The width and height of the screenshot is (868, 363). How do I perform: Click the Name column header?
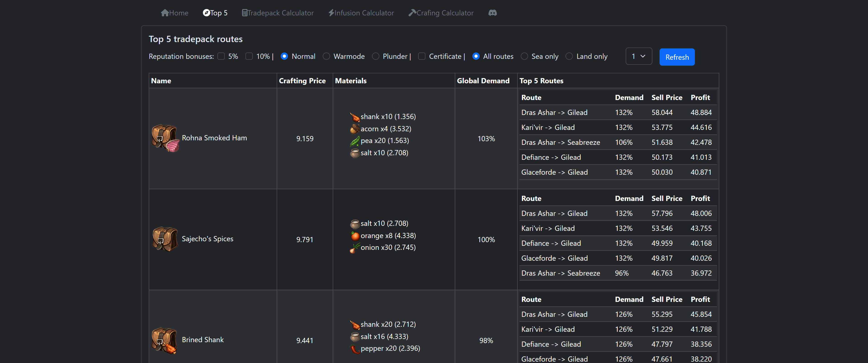[161, 81]
